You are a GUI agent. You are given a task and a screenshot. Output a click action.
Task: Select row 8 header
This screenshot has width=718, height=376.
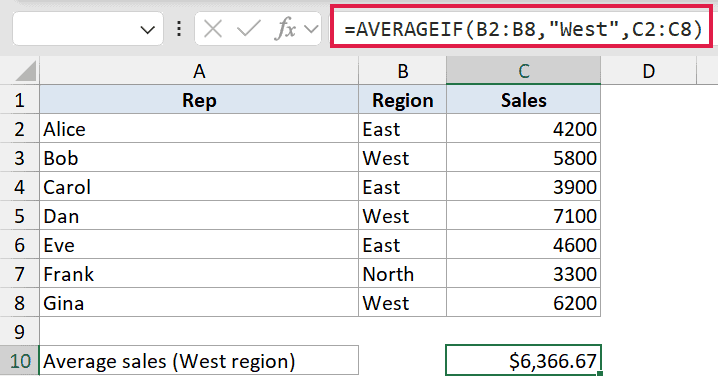pyautogui.click(x=20, y=303)
